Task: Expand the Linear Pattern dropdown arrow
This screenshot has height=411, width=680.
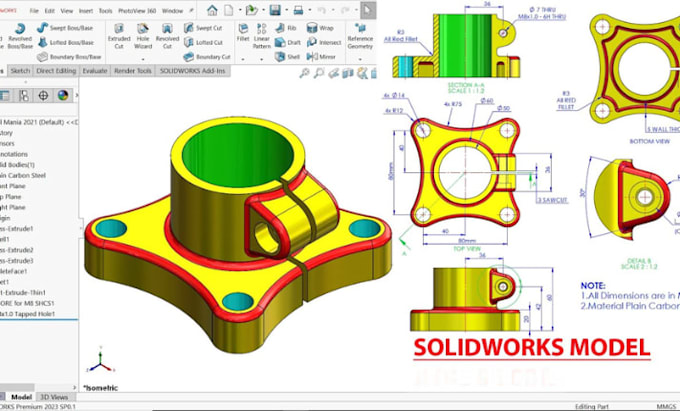Action: pos(262,59)
